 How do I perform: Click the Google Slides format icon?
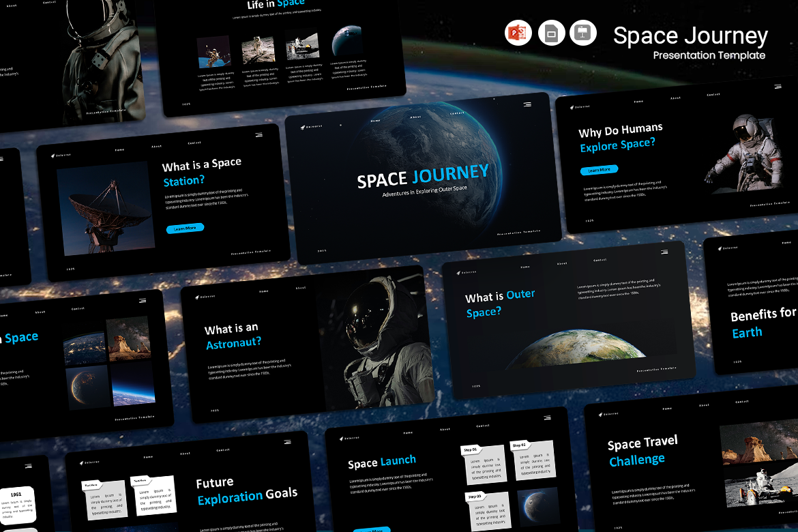(x=551, y=33)
